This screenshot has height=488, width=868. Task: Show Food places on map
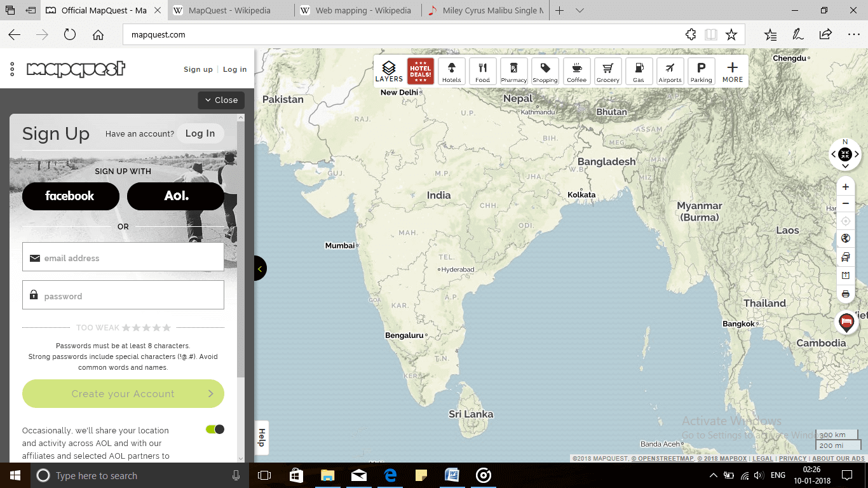point(483,71)
